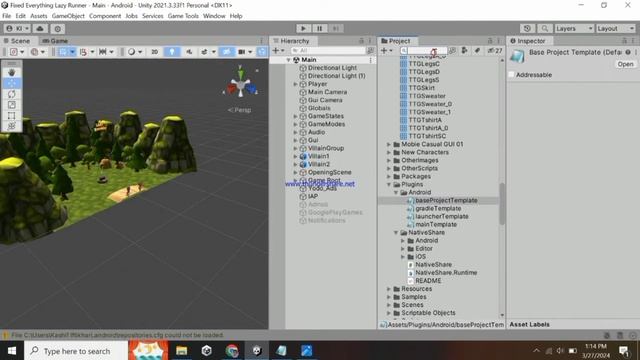This screenshot has height=360, width=640.
Task: Toggle scene audio
Action: (x=189, y=52)
